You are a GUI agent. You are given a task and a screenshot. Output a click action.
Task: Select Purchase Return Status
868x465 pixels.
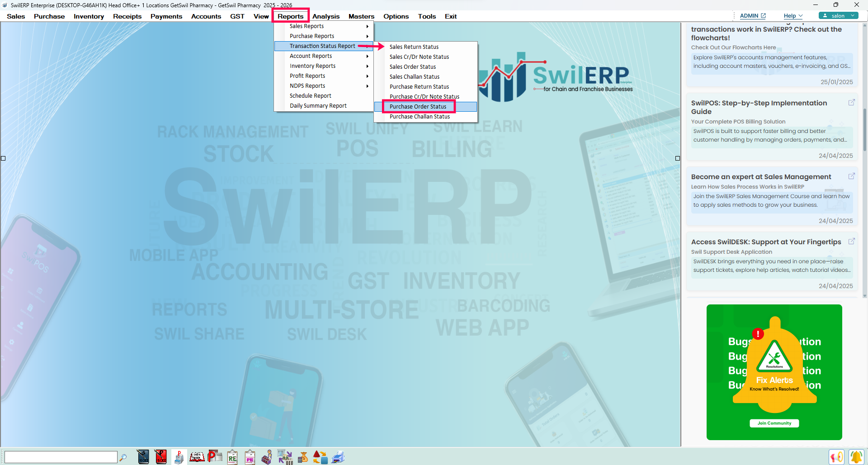coord(425,87)
